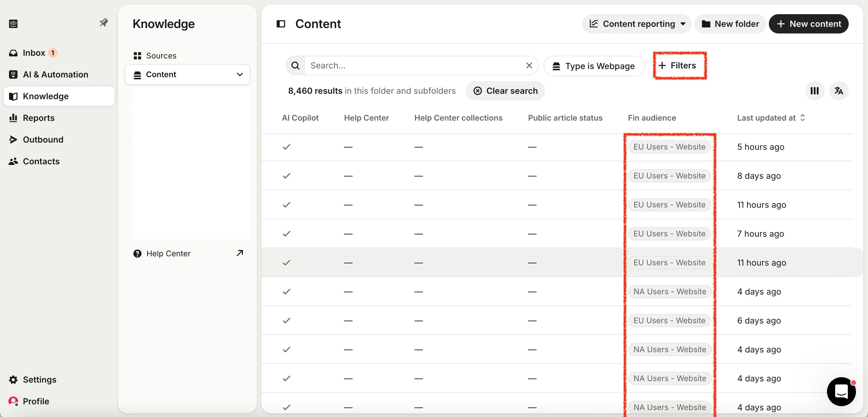Click EU Users - Website tag in 6 days ago row
This screenshot has height=417, width=868.
click(669, 321)
